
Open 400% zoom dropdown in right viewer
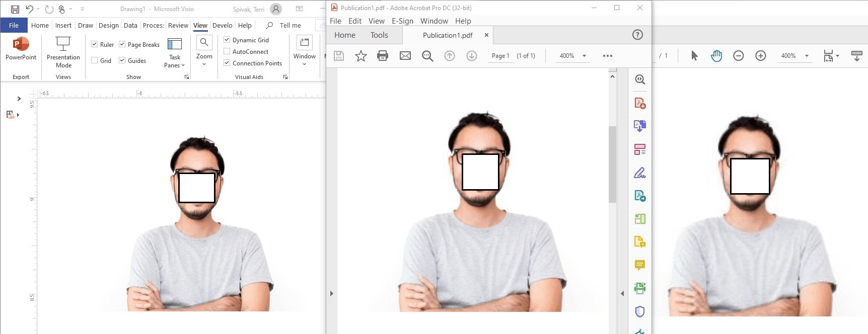pyautogui.click(x=807, y=56)
